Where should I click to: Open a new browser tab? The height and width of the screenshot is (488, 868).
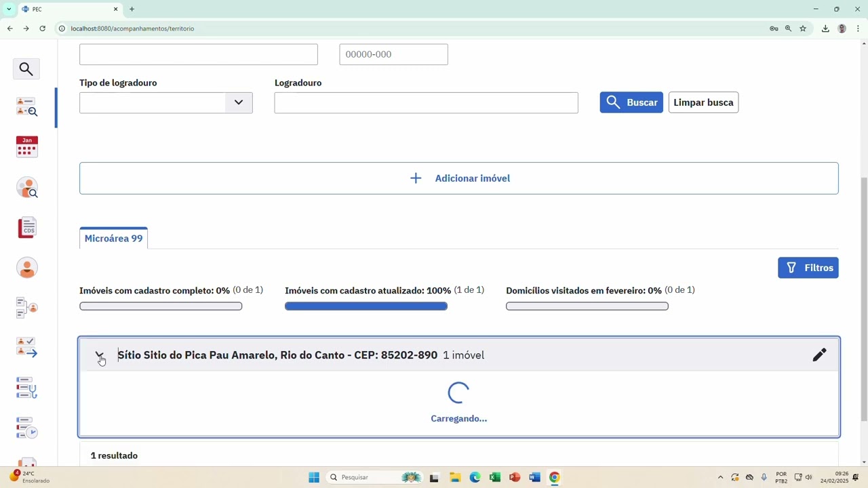(132, 9)
